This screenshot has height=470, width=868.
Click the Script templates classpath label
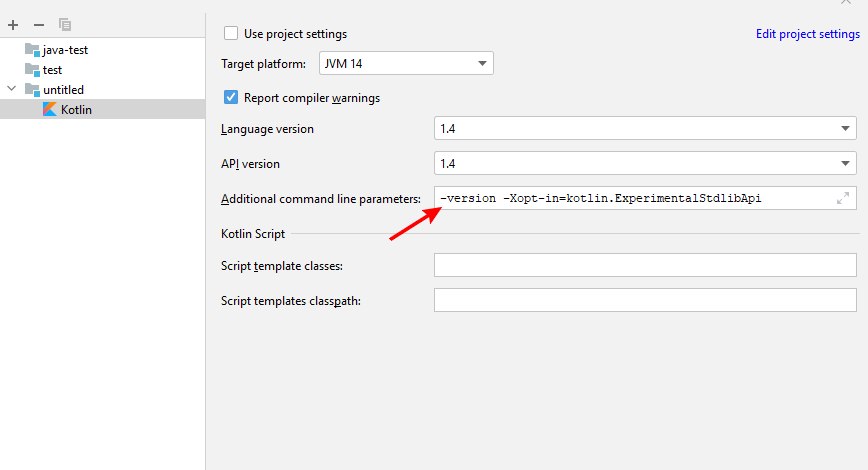(x=291, y=301)
